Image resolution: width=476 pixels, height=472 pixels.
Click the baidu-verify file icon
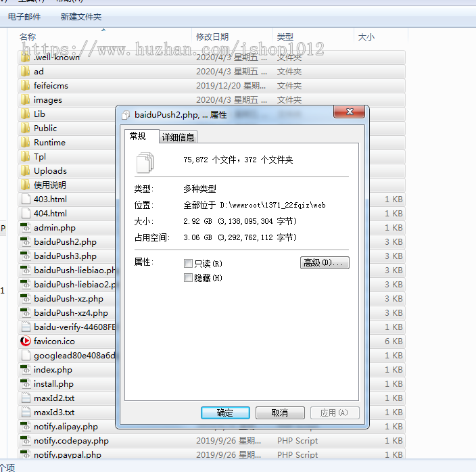[26, 327]
